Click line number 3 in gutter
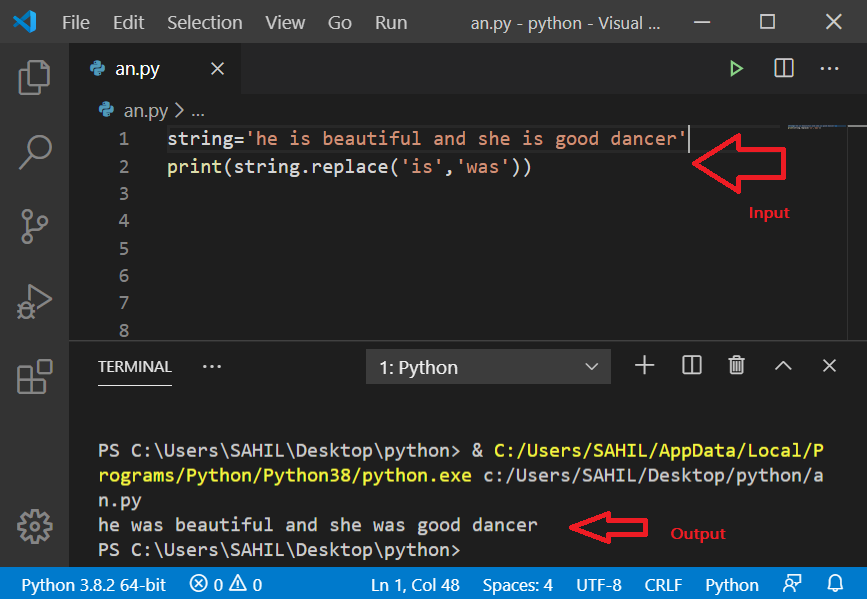This screenshot has height=599, width=867. [x=124, y=194]
